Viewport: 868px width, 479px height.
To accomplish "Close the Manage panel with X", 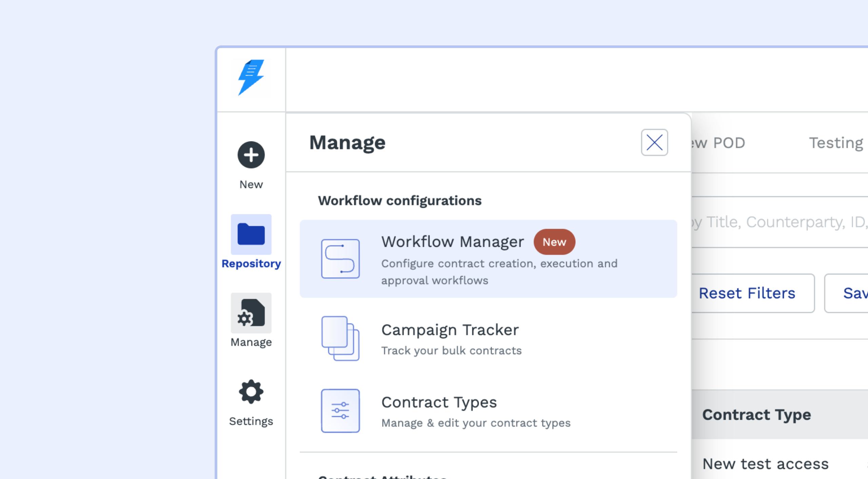I will coord(654,142).
